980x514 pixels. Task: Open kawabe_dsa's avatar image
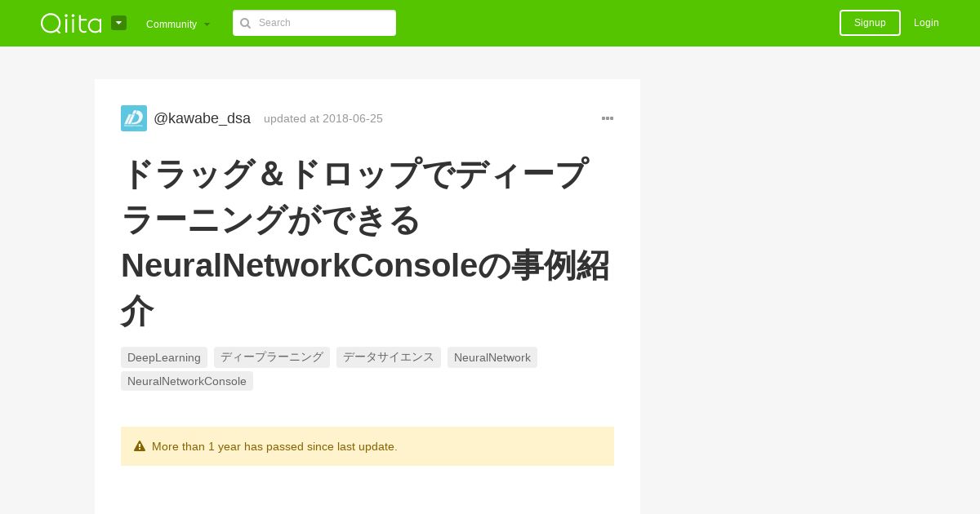point(134,118)
